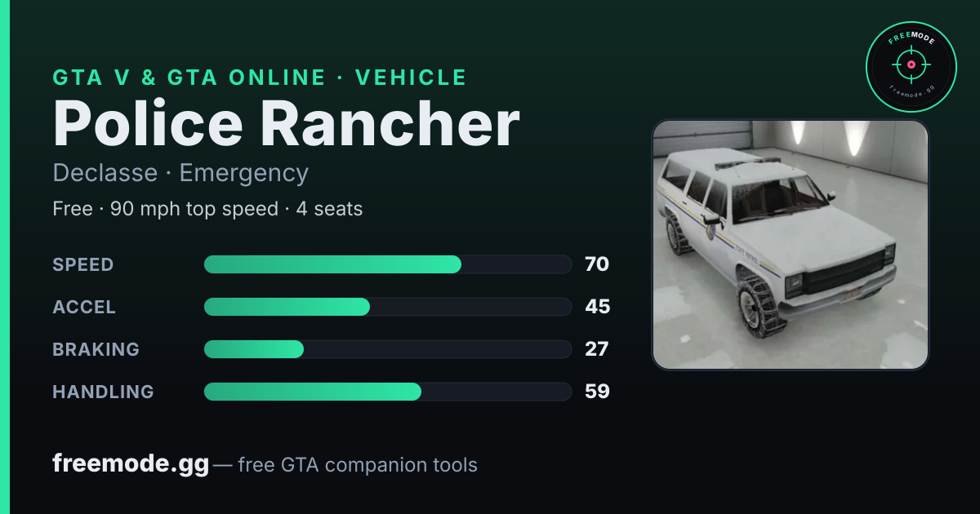Click the Free · 90 mph top speed line

coord(207,209)
